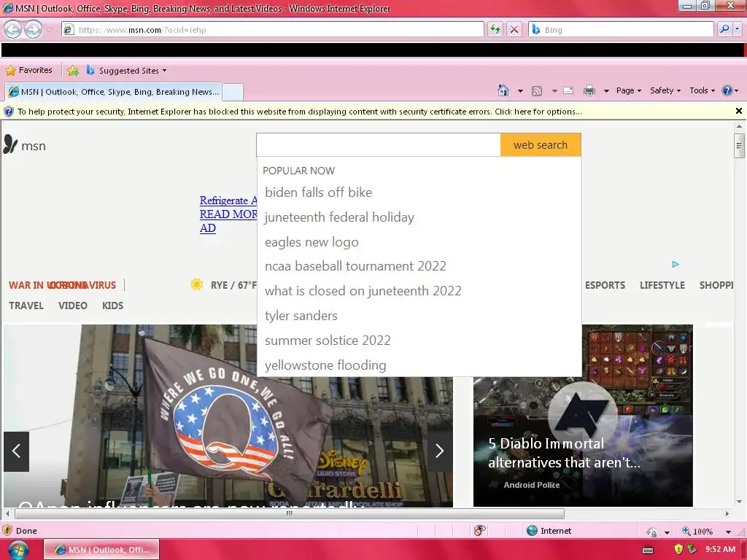The width and height of the screenshot is (747, 560).
Task: Open a new blank tab
Action: 233,92
